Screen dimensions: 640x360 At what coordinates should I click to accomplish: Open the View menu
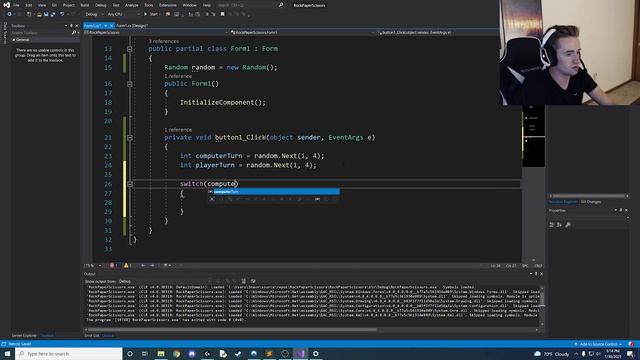42,5
